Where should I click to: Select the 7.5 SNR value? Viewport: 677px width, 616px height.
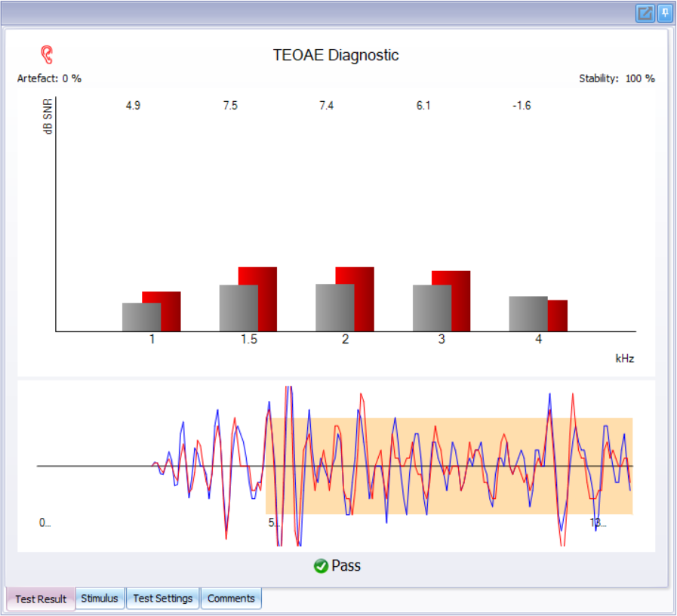click(x=230, y=106)
